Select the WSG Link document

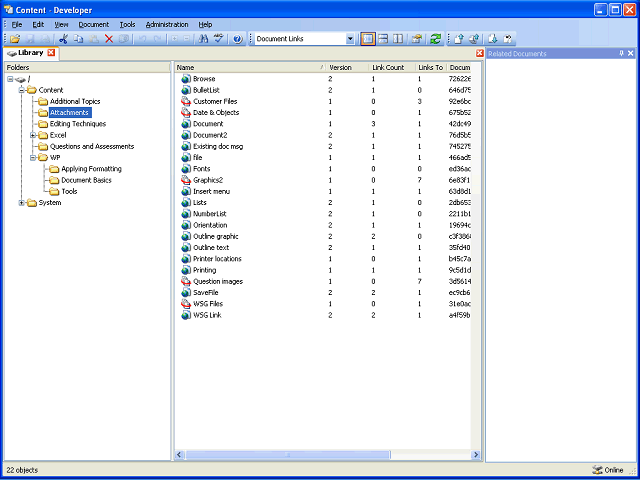[207, 315]
